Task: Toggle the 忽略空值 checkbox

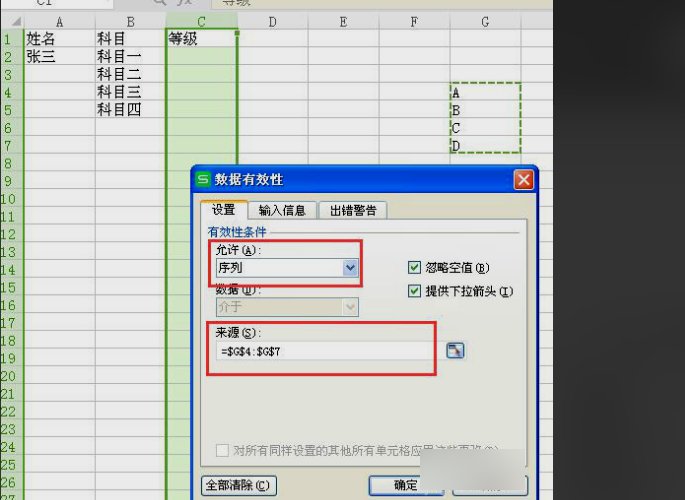Action: pyautogui.click(x=414, y=267)
